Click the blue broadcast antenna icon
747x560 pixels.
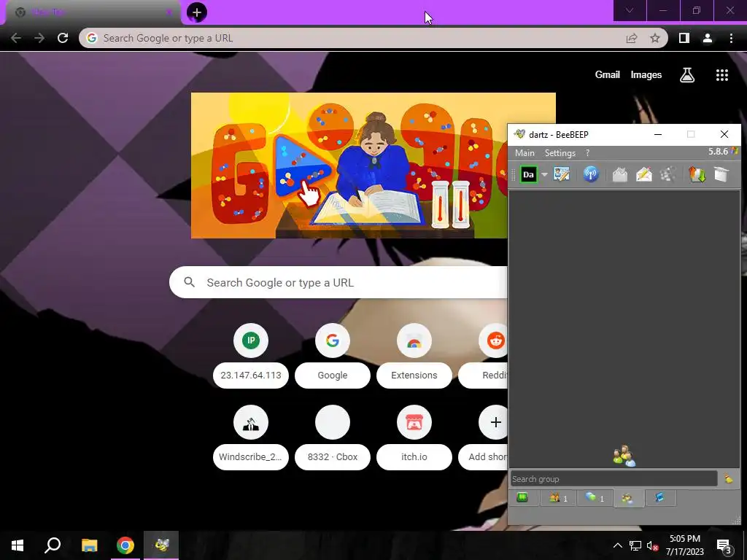(x=591, y=174)
